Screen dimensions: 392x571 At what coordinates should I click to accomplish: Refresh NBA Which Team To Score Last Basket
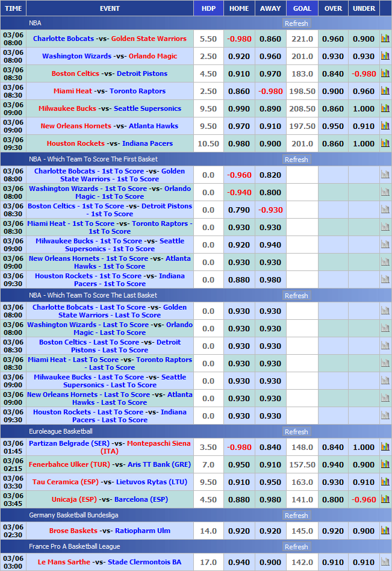click(296, 296)
